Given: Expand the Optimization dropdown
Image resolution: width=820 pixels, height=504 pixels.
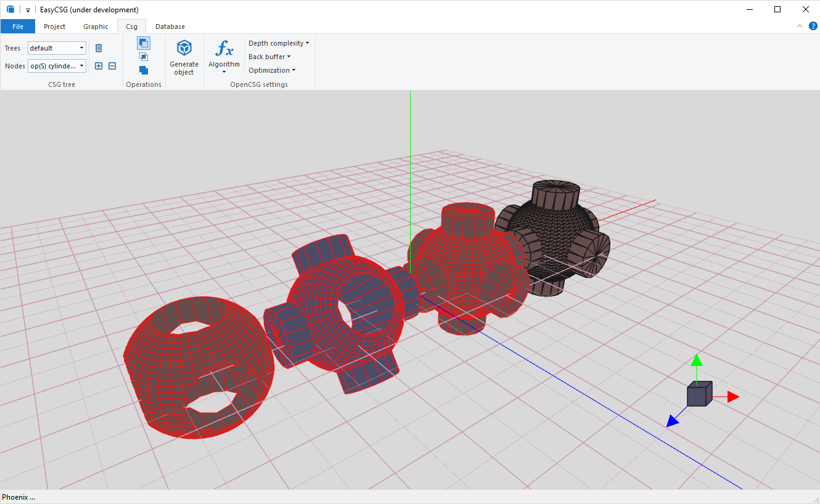Looking at the screenshot, I should point(272,70).
